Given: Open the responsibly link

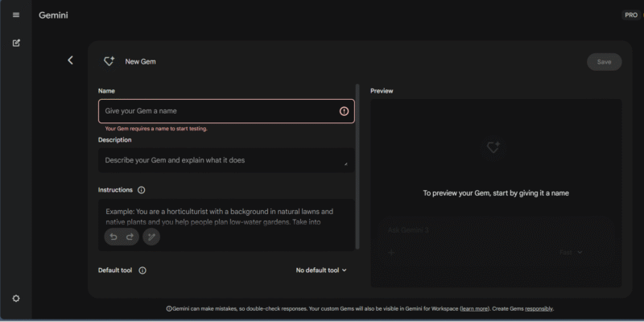Looking at the screenshot, I should click(x=539, y=309).
